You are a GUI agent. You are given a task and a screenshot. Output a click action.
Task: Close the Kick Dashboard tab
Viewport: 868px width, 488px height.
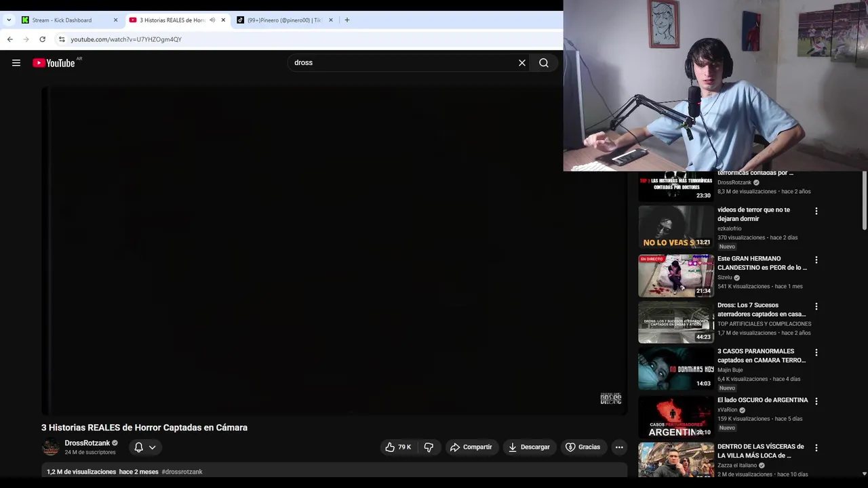pyautogui.click(x=115, y=20)
